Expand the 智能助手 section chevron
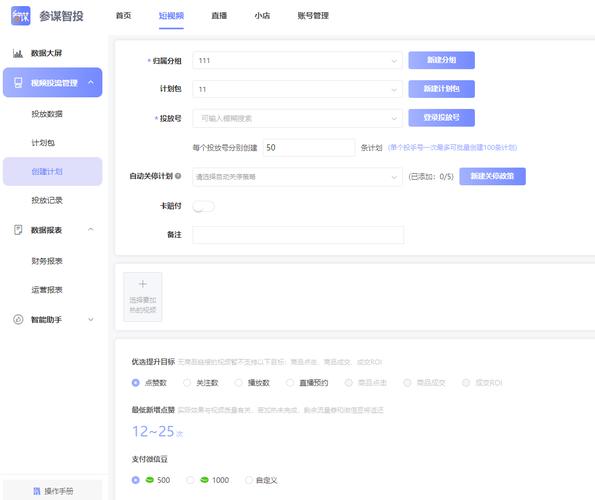The image size is (595, 500). pos(91,319)
